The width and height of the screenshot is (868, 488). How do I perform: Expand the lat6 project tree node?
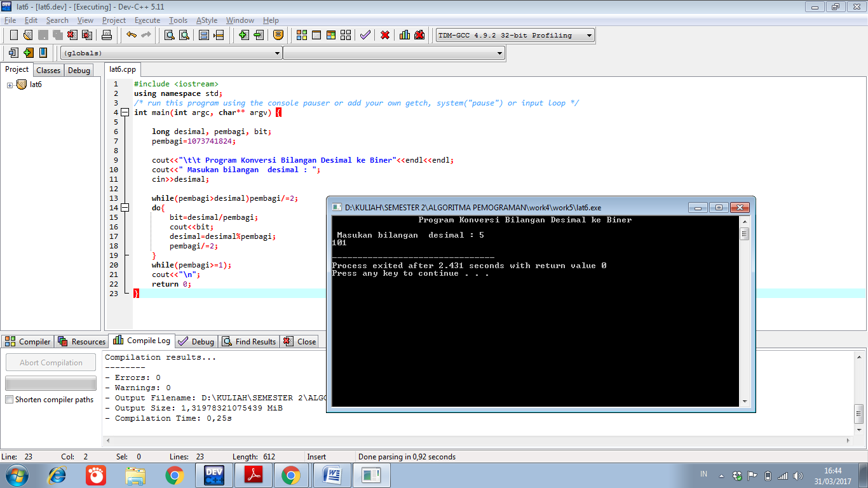[x=10, y=85]
